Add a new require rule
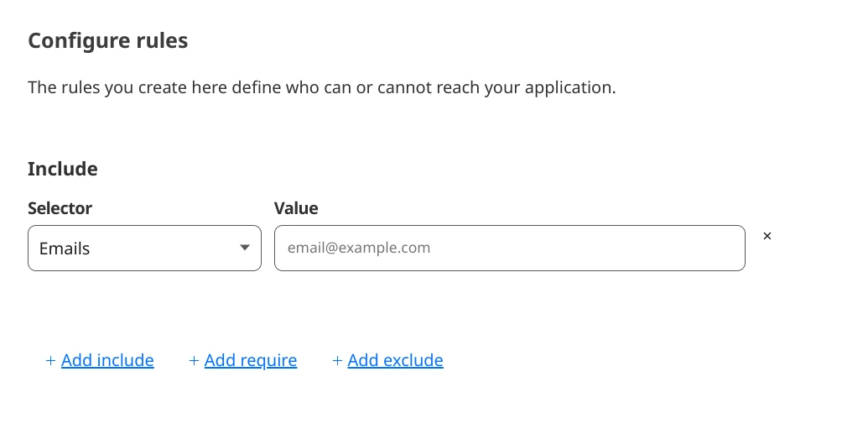The image size is (868, 424). 251,361
